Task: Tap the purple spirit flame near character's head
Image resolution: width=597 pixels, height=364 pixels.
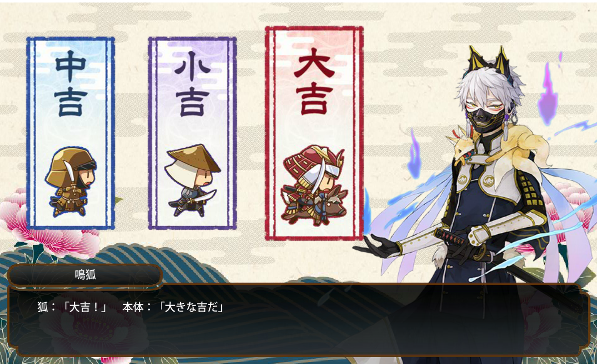Action: tap(548, 94)
